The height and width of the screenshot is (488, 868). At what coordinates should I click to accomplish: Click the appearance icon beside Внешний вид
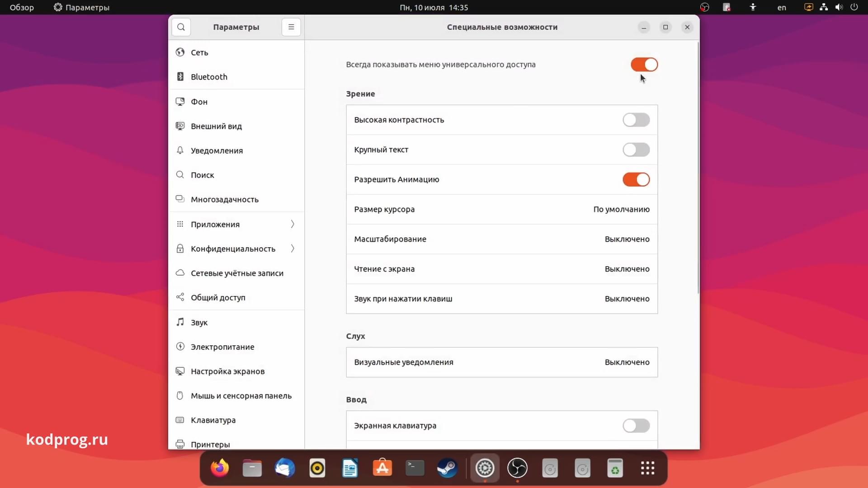coord(180,126)
